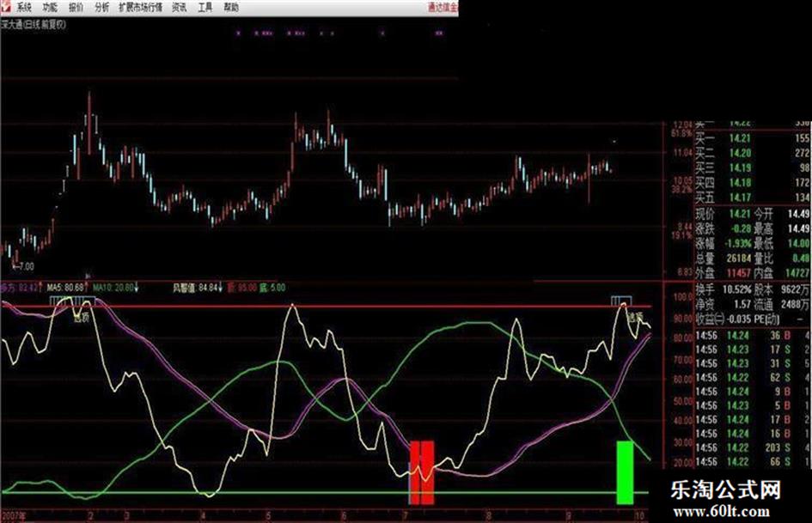The height and width of the screenshot is (523, 812).
Task: Click the first red signal bar
Action: [x=414, y=472]
